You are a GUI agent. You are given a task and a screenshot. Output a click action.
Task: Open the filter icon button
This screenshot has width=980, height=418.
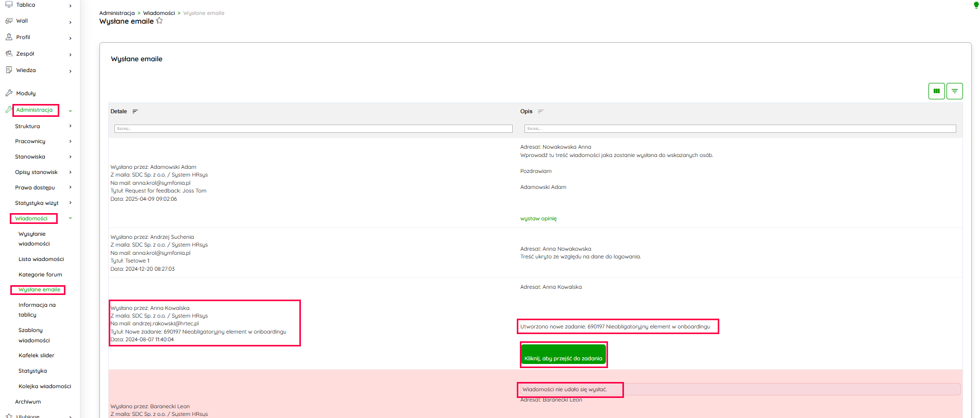pyautogui.click(x=954, y=91)
